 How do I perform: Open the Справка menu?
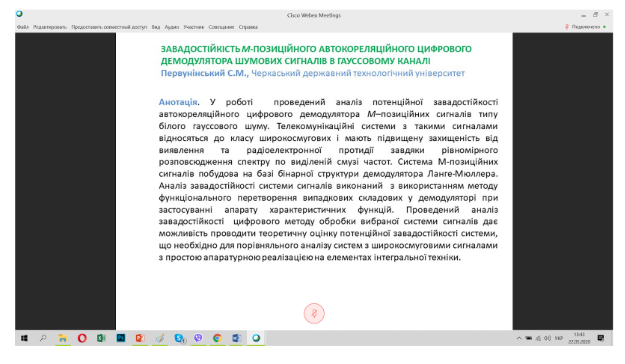[248, 27]
